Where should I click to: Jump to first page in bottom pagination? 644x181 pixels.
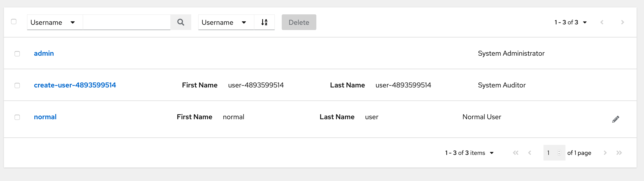pos(515,153)
